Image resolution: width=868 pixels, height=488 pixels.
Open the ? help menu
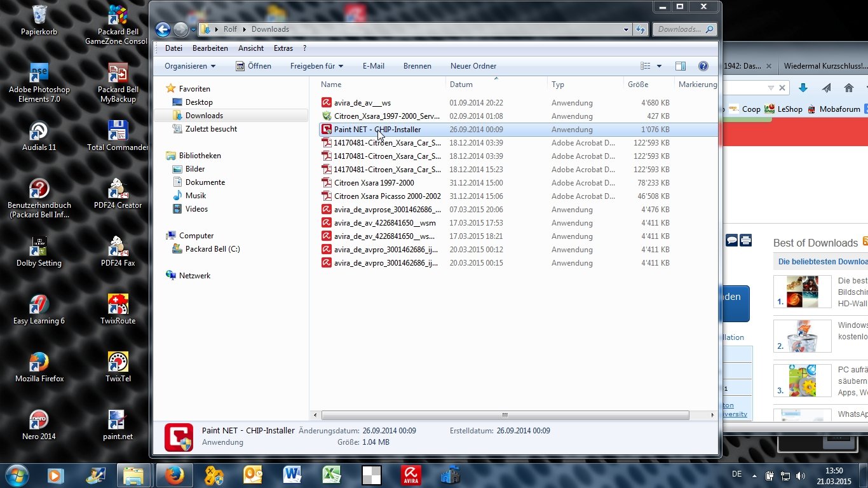tap(305, 48)
